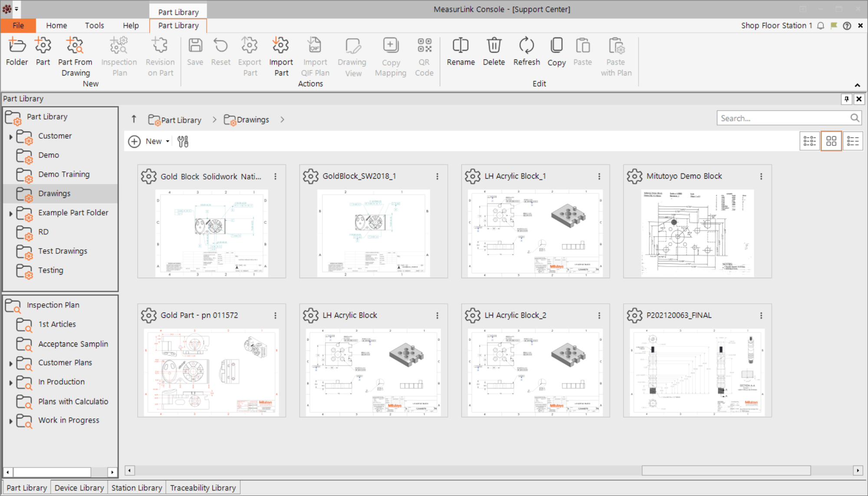
Task: Refresh the Part Library
Action: 526,52
